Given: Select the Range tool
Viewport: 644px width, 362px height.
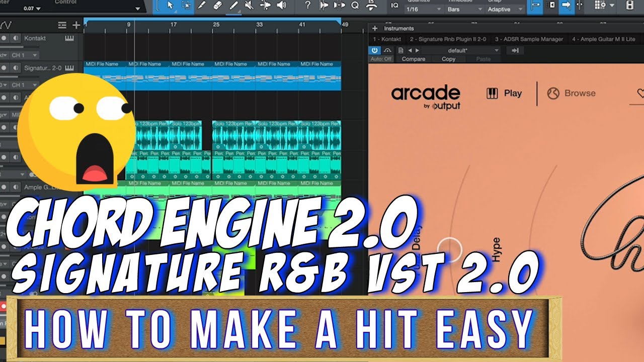Looking at the screenshot, I should [x=186, y=6].
